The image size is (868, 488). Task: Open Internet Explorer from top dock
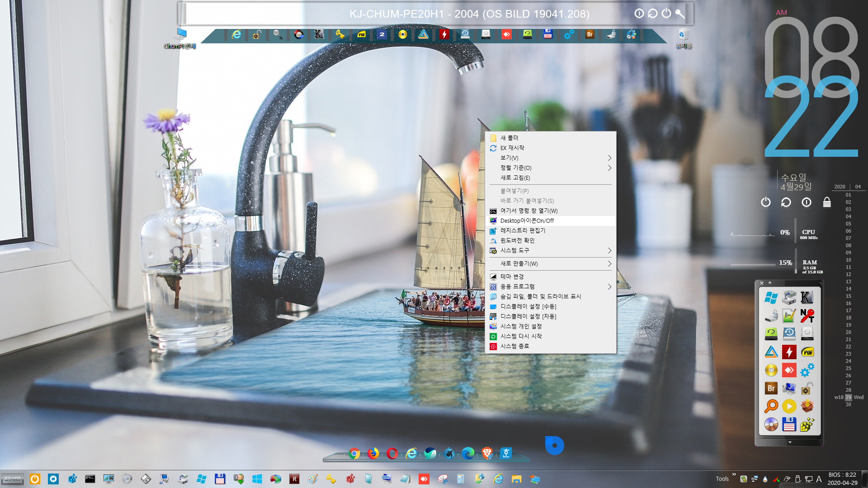click(236, 34)
